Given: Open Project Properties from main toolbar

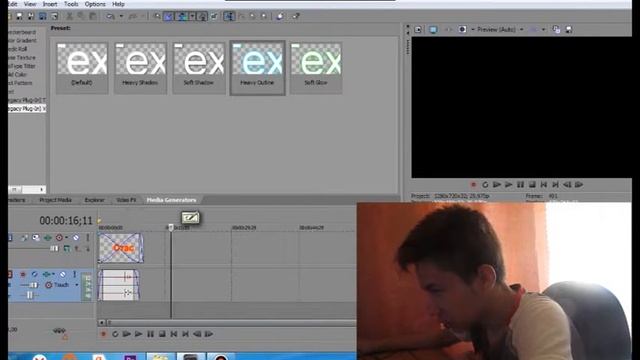Looking at the screenshot, I should [x=54, y=16].
